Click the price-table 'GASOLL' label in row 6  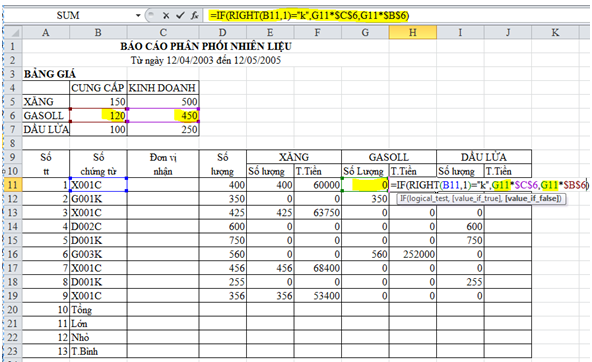(46, 116)
